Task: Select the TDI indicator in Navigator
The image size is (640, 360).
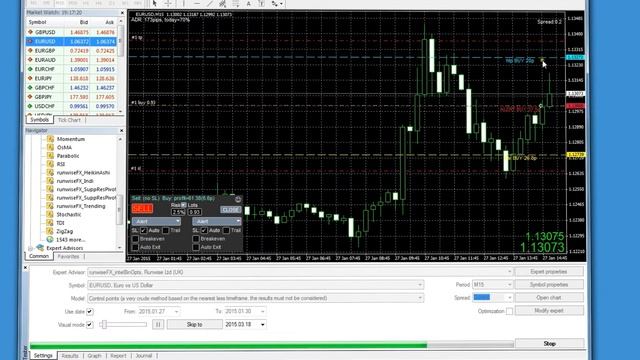Action: point(60,223)
